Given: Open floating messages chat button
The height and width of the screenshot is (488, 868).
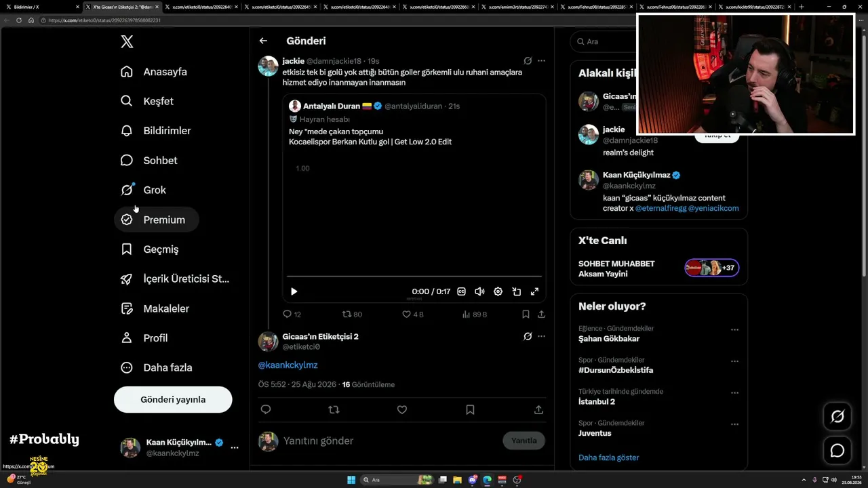Looking at the screenshot, I should point(837,451).
